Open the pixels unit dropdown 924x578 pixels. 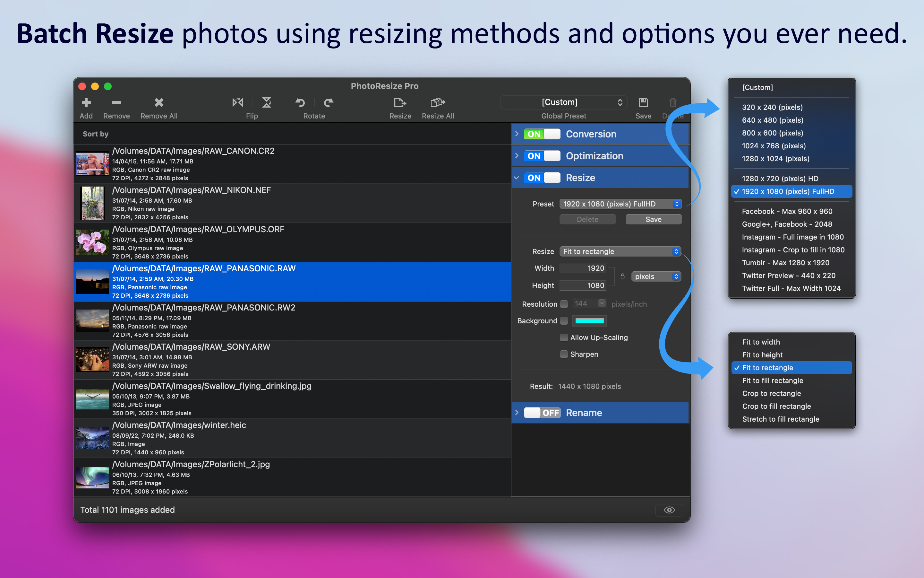tap(656, 276)
